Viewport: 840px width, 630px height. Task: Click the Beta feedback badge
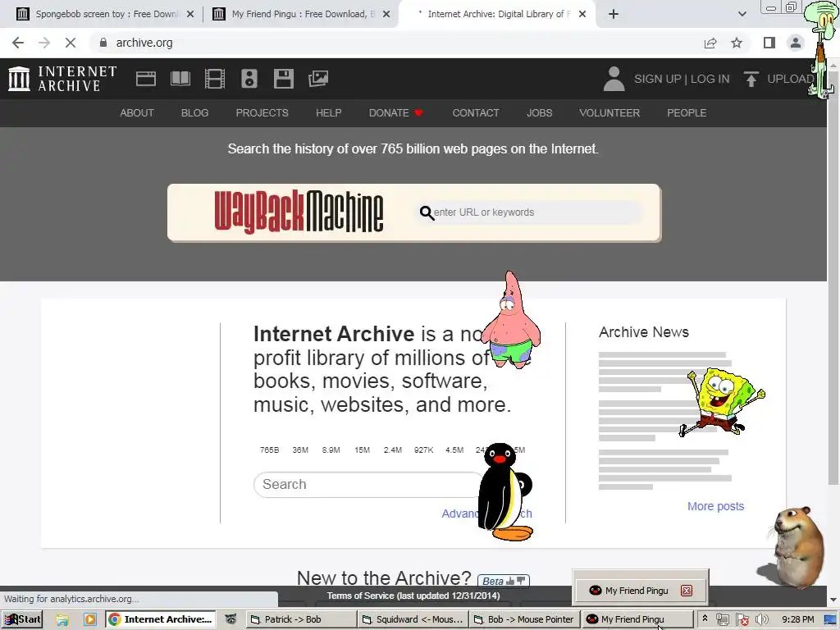(x=503, y=581)
